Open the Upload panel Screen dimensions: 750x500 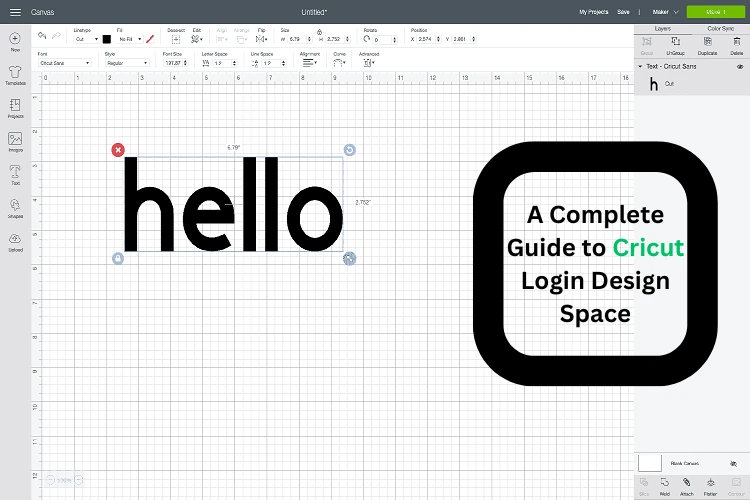[x=15, y=238]
